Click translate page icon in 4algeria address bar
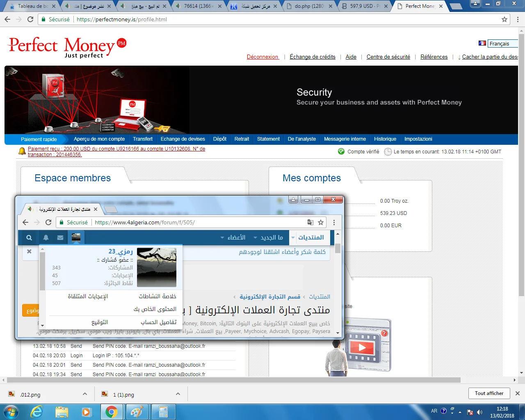This screenshot has width=525, height=420. (x=310, y=222)
